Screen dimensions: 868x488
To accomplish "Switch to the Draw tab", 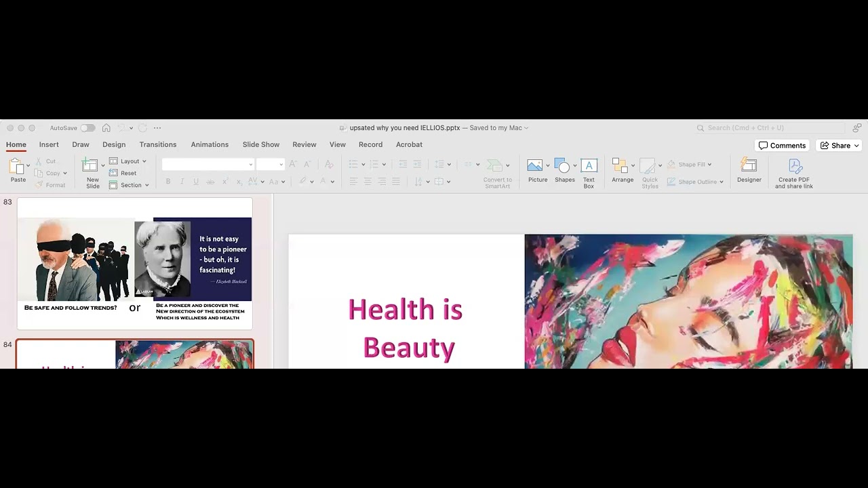I will pyautogui.click(x=81, y=144).
